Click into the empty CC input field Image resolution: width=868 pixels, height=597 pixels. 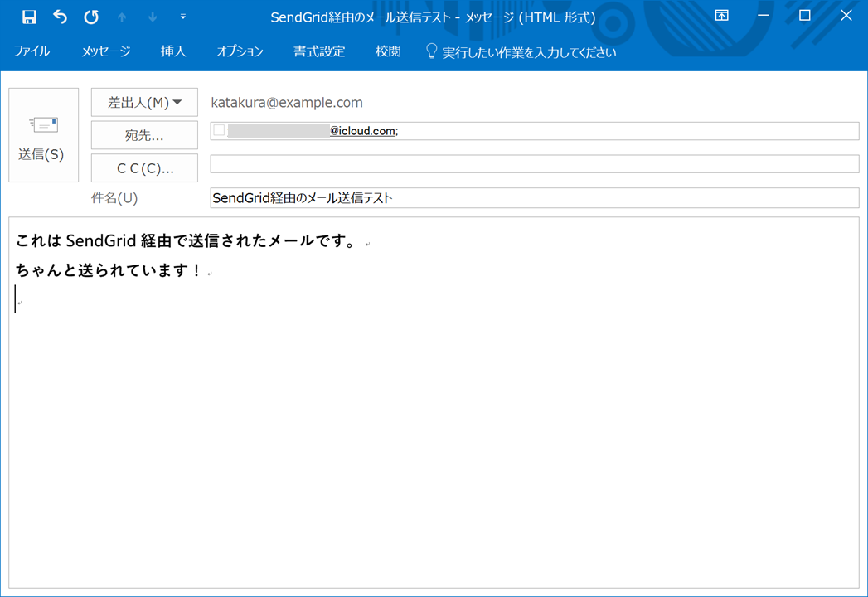click(535, 164)
